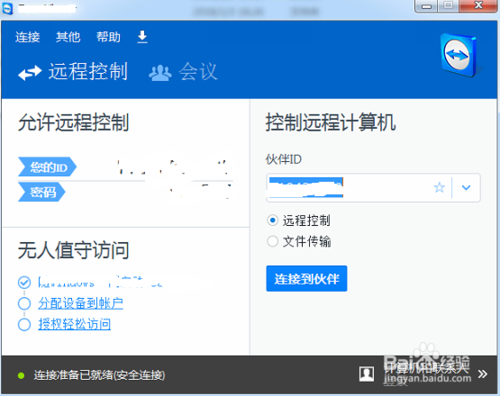The height and width of the screenshot is (396, 500).
Task: Toggle the checked unattended access circle
Action: tap(24, 282)
